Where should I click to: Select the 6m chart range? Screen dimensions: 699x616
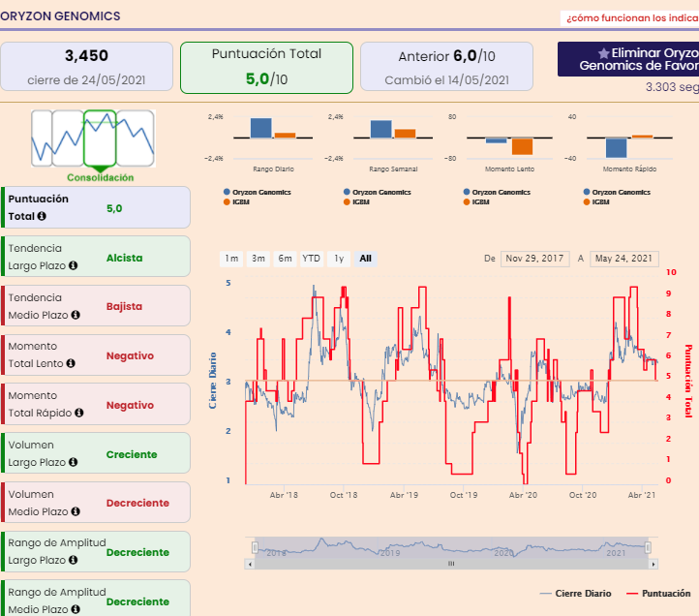click(285, 259)
